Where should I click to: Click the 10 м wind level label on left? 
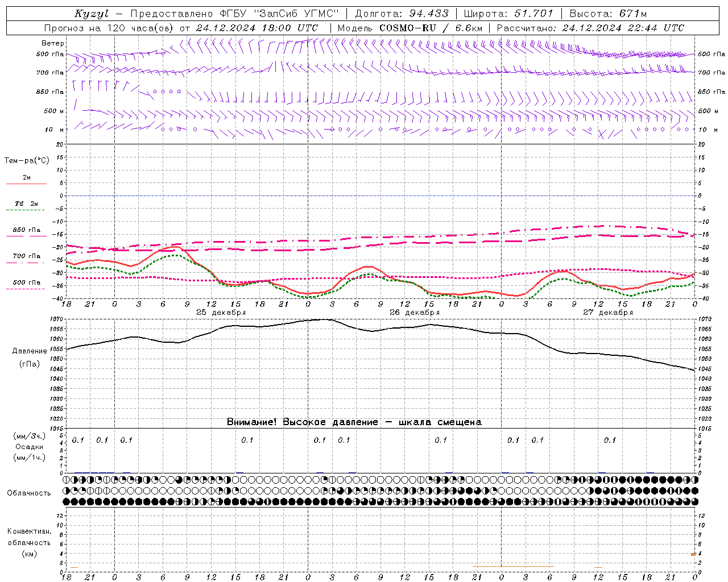point(55,130)
